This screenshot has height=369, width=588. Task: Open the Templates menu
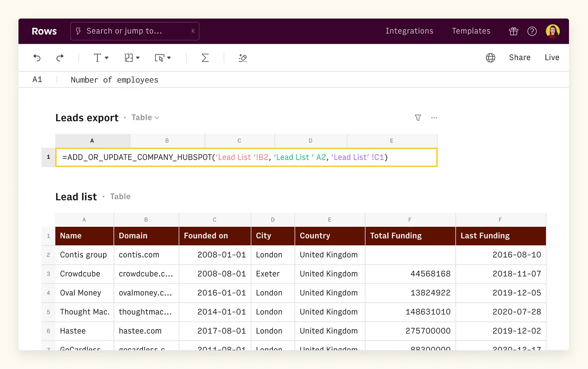click(471, 31)
